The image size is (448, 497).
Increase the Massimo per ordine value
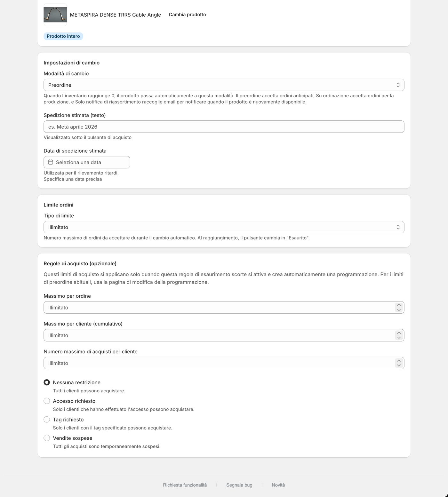click(399, 305)
